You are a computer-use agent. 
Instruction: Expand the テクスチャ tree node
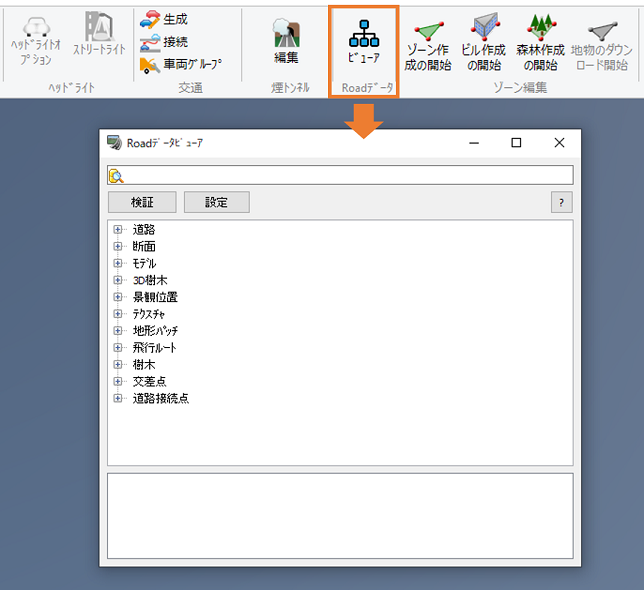pos(118,314)
